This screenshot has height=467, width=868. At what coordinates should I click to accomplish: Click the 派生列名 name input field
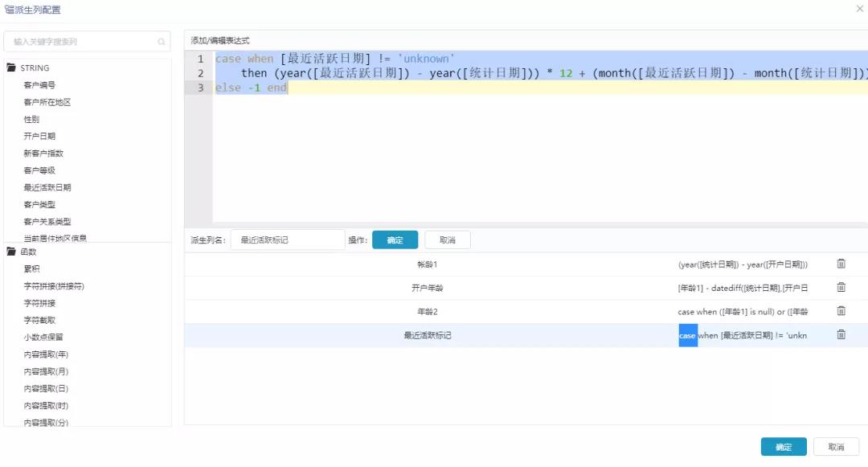pyautogui.click(x=287, y=240)
